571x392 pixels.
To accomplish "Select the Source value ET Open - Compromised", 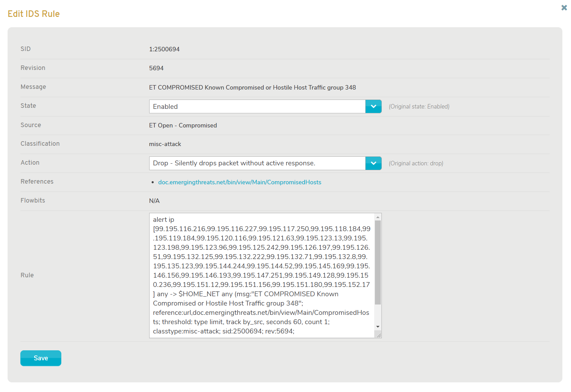I will [x=183, y=125].
